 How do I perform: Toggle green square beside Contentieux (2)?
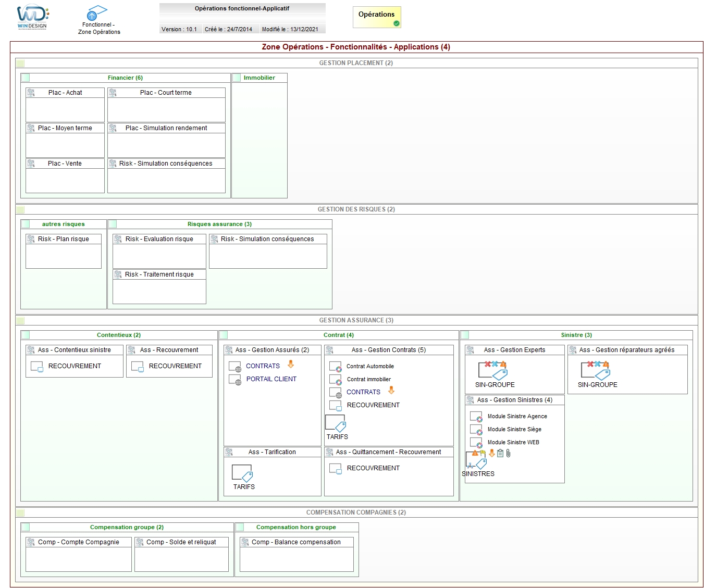tap(26, 335)
